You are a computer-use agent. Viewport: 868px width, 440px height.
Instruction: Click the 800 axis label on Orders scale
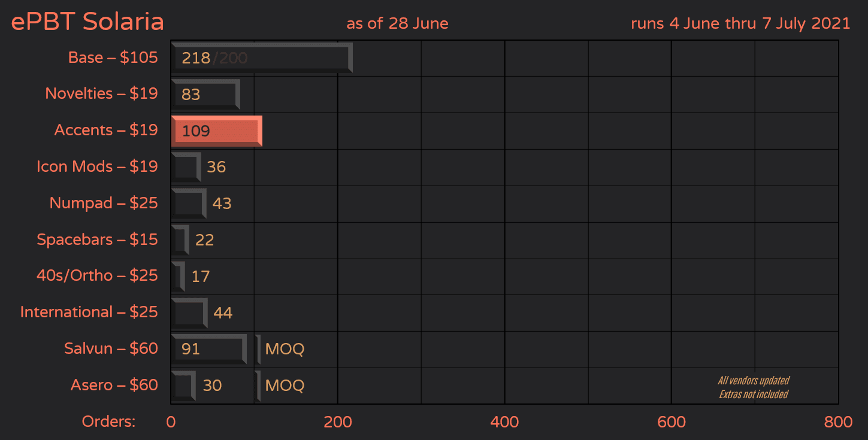pos(838,421)
